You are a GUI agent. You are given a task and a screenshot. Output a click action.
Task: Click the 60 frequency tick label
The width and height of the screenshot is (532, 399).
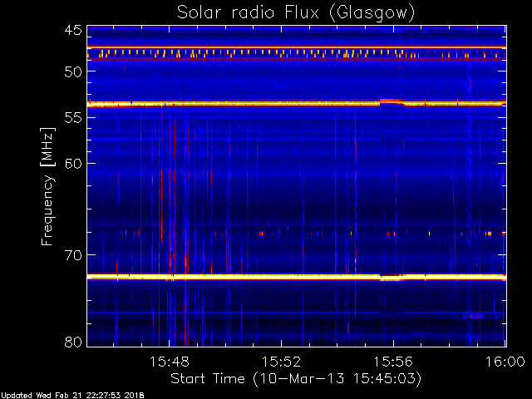pyautogui.click(x=73, y=164)
